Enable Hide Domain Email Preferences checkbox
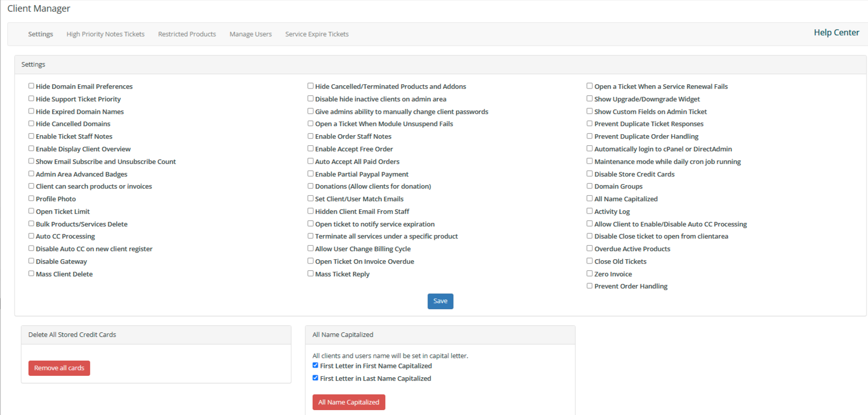This screenshot has width=868, height=415. (31, 86)
